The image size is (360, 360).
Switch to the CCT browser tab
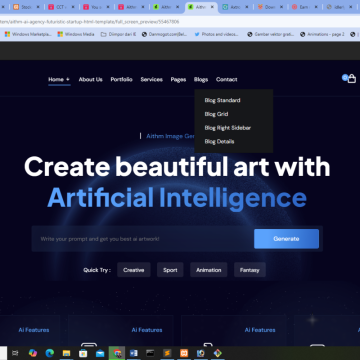(60, 7)
